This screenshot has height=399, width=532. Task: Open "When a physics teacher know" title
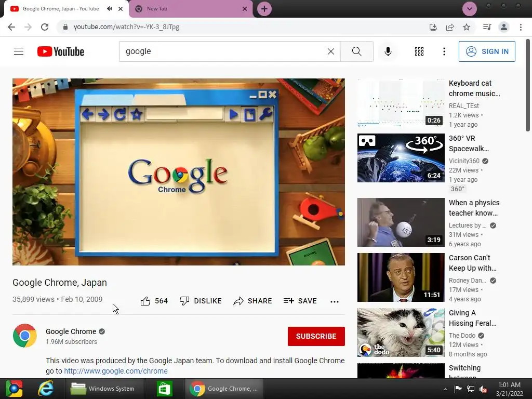point(474,208)
